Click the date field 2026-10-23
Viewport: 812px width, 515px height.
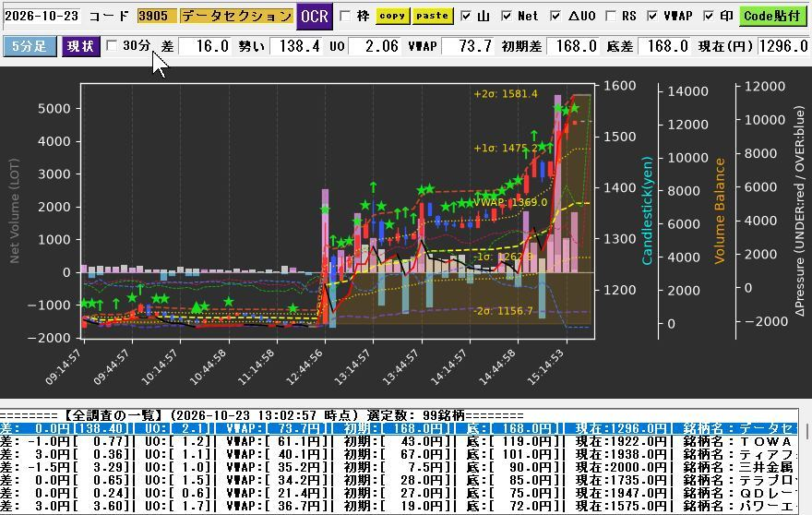[x=42, y=16]
